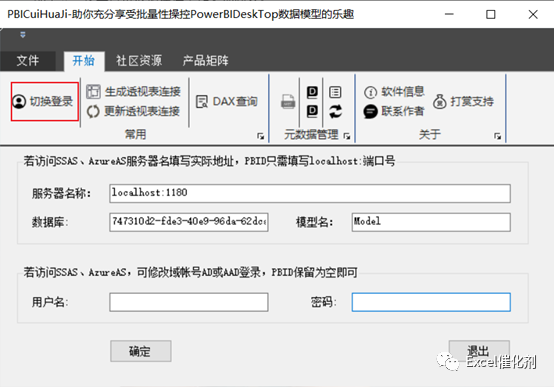
Task: Expand the 常用 group dialog launcher
Action: (261, 136)
